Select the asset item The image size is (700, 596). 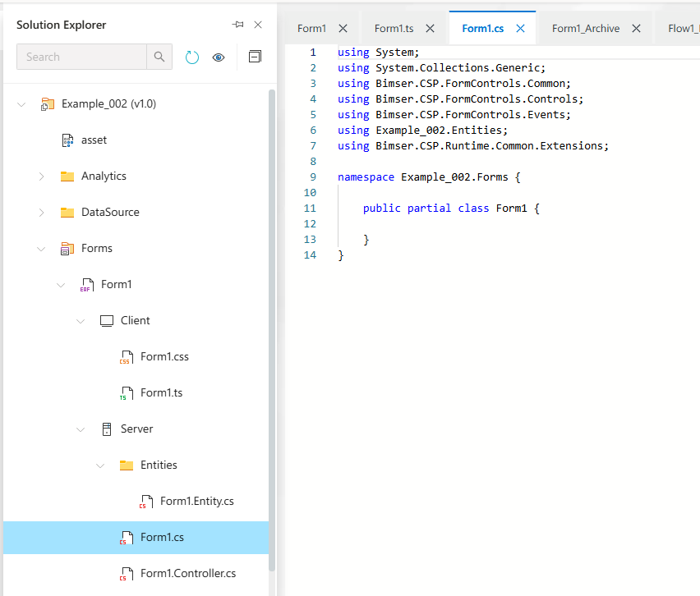coord(94,140)
